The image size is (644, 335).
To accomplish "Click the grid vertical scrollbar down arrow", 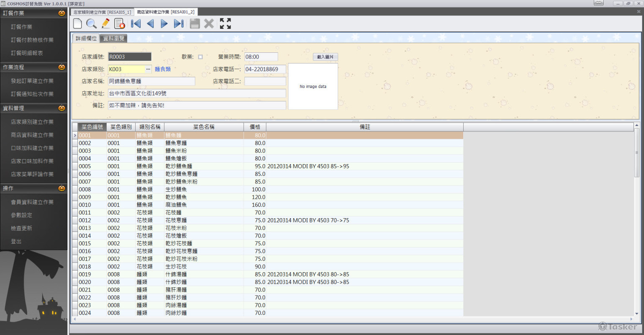I will [637, 314].
